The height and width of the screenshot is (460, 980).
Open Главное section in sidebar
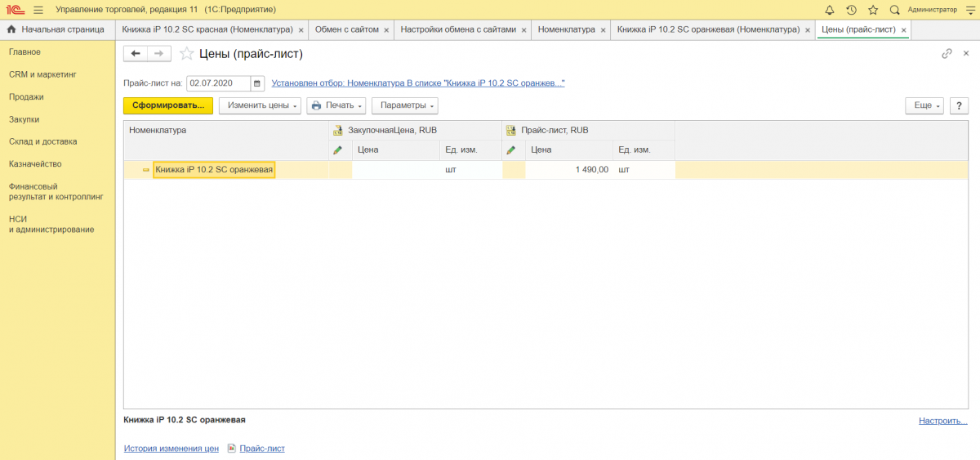pos(24,52)
